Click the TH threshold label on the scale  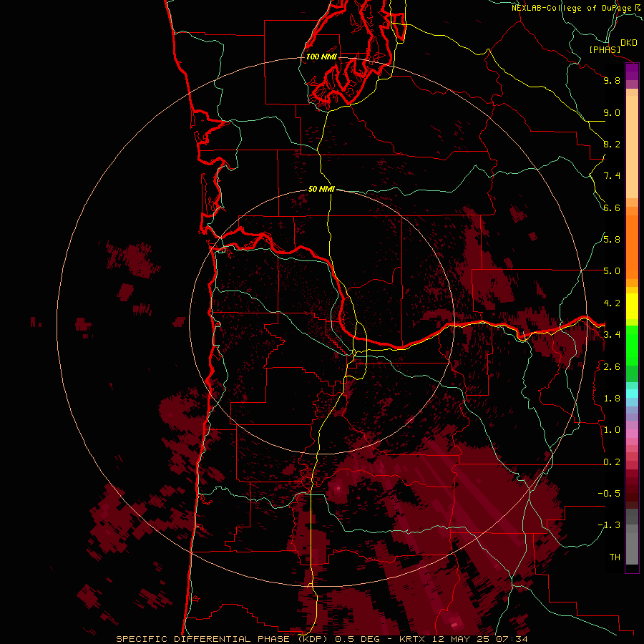(615, 557)
